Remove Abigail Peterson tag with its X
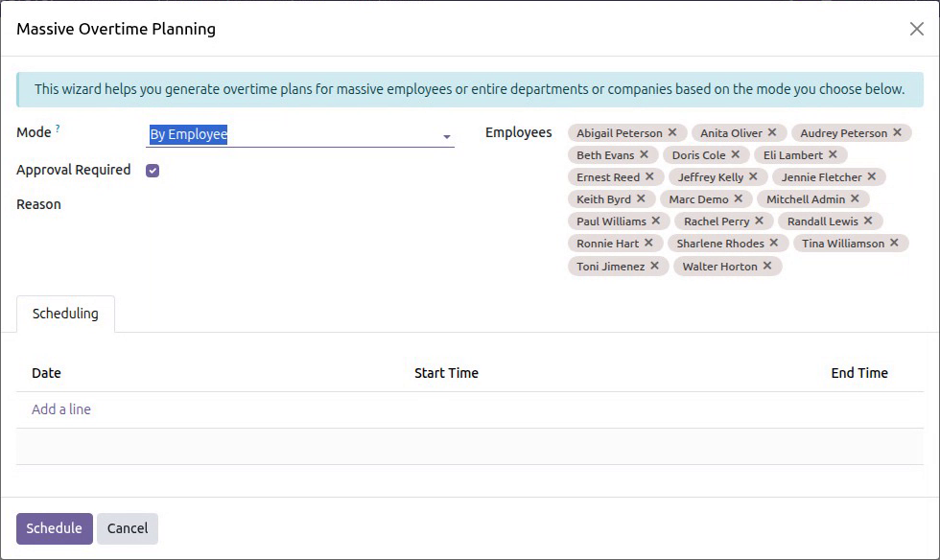Screen dimensions: 940x560 tap(672, 132)
